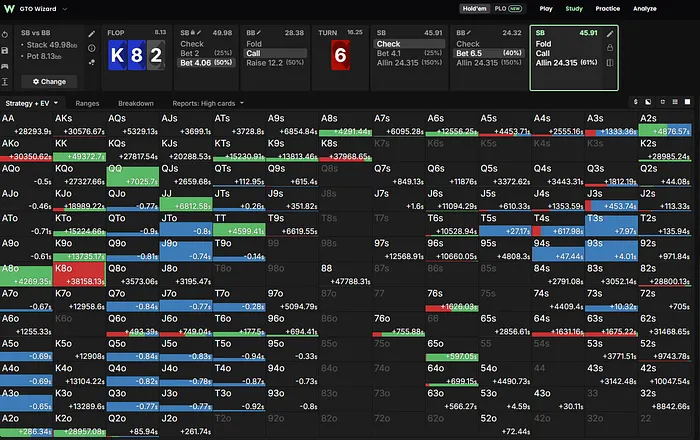Click the K flop card
Image resolution: width=700 pixels, height=440 pixels.
[x=117, y=55]
